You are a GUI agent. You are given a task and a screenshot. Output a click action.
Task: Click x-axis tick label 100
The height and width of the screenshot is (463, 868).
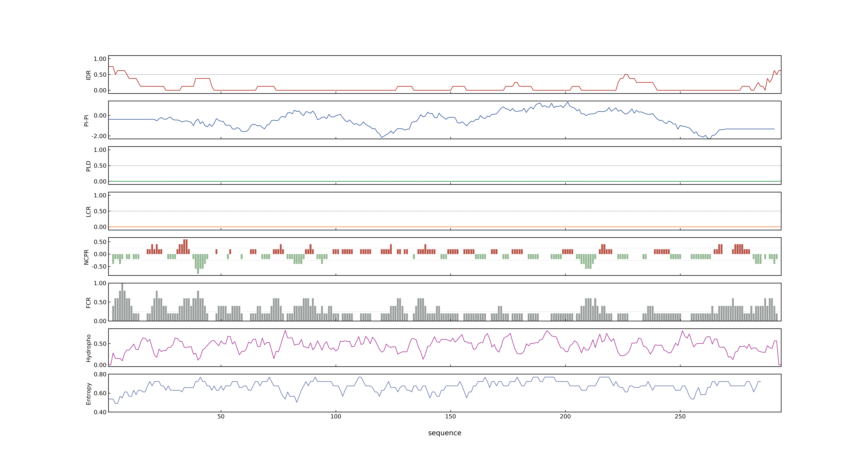point(336,416)
